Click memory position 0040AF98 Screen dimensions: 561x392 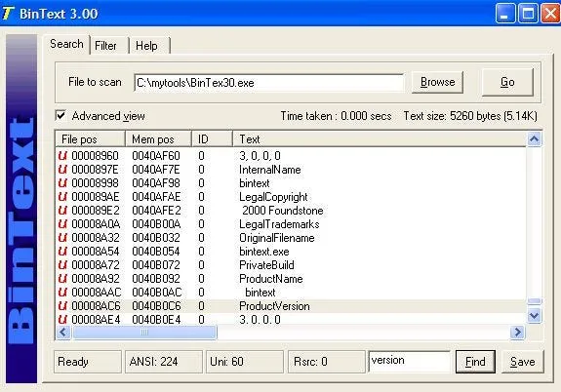pos(156,183)
